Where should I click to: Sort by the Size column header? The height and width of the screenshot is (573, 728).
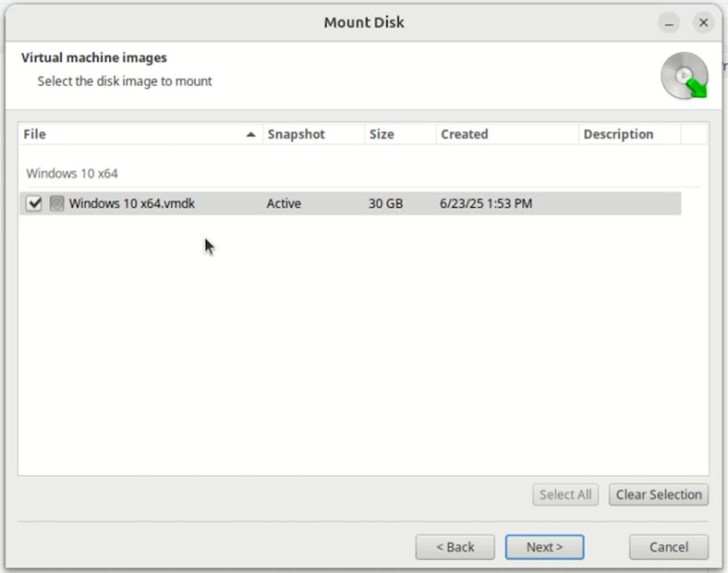(x=400, y=134)
